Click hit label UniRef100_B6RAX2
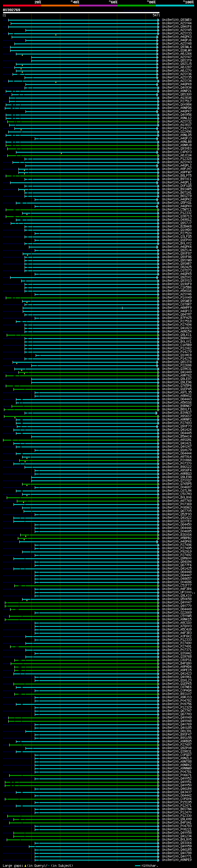 click(x=176, y=338)
